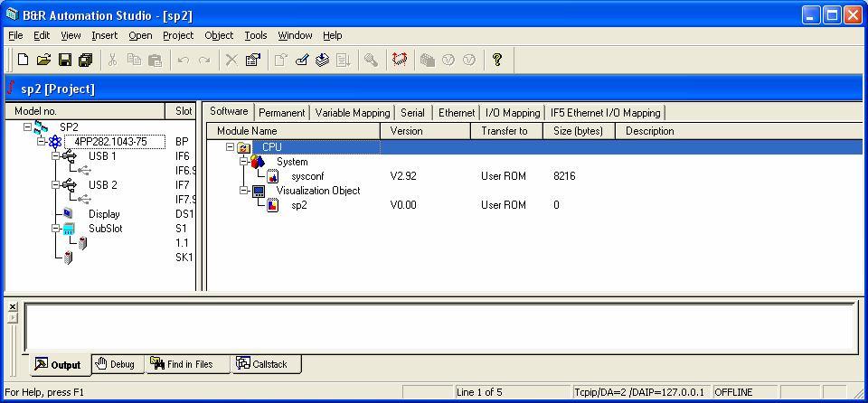The image size is (868, 403).
Task: Collapse the Visualization Object node
Action: (244, 191)
